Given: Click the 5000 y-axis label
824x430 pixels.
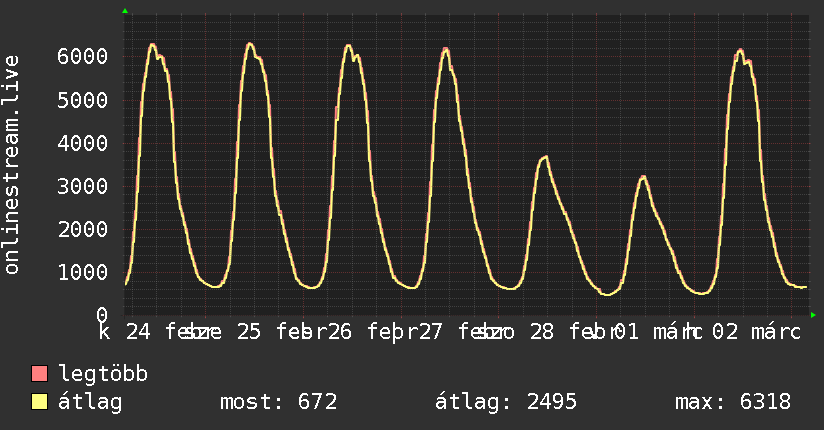Looking at the screenshot, I should pos(83,100).
